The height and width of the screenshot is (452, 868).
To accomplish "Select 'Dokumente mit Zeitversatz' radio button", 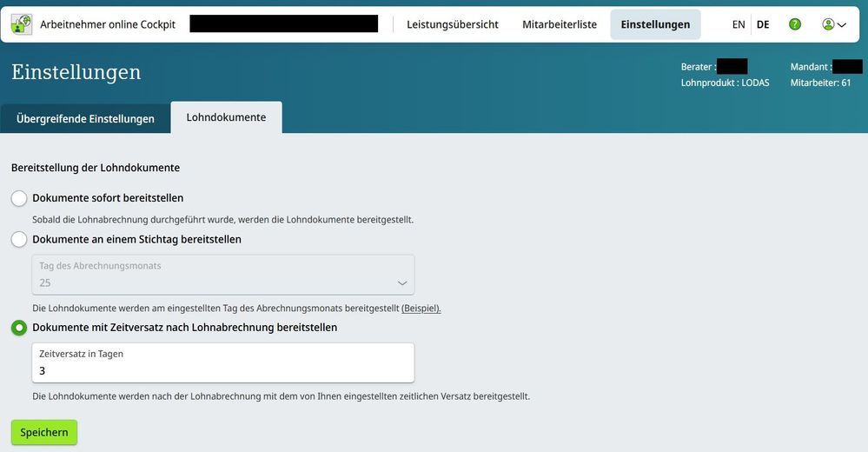I will tap(19, 328).
